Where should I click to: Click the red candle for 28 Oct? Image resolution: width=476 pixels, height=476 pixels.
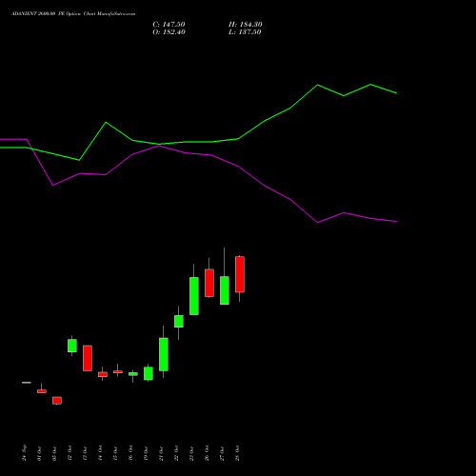[x=240, y=274]
